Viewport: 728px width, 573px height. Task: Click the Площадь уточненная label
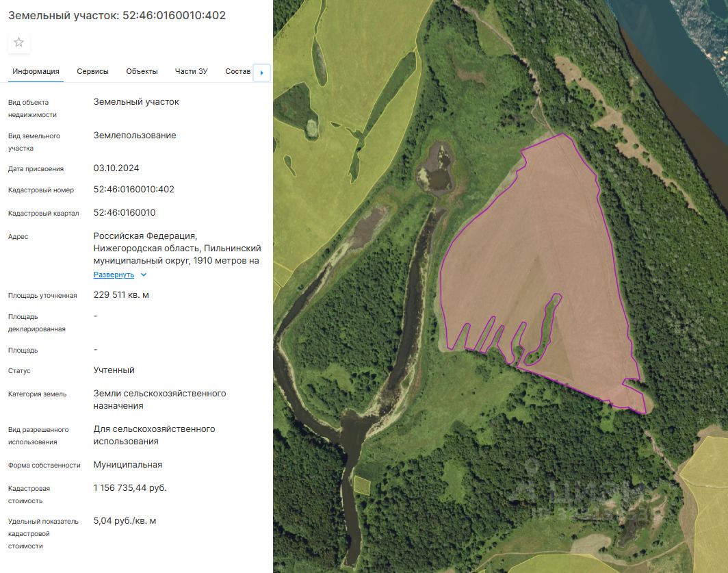tap(42, 296)
